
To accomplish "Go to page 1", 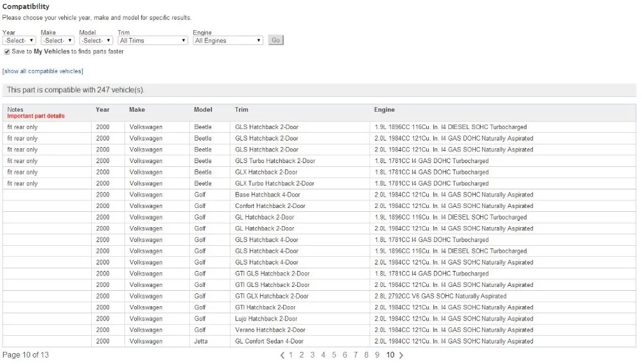I will (291, 355).
